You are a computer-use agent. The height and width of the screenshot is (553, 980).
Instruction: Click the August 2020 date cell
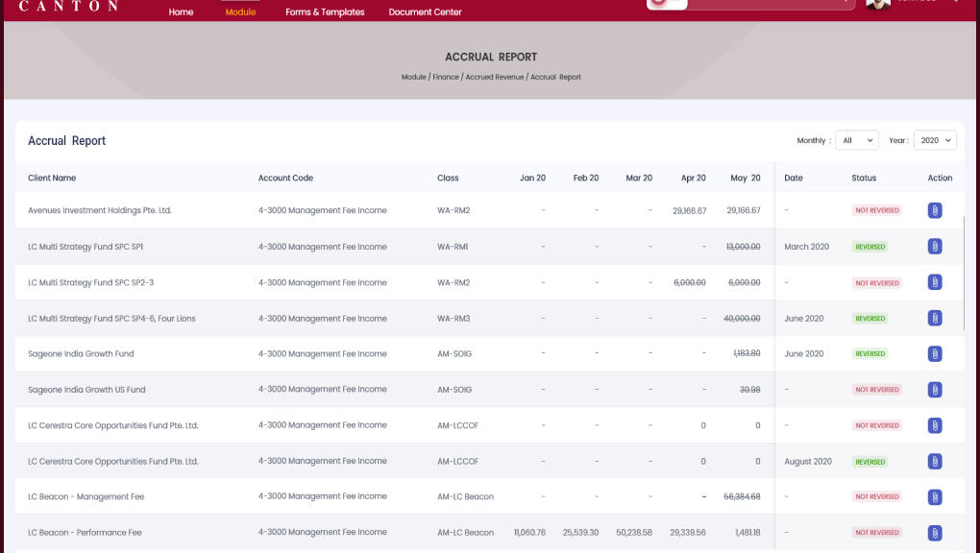click(x=807, y=461)
